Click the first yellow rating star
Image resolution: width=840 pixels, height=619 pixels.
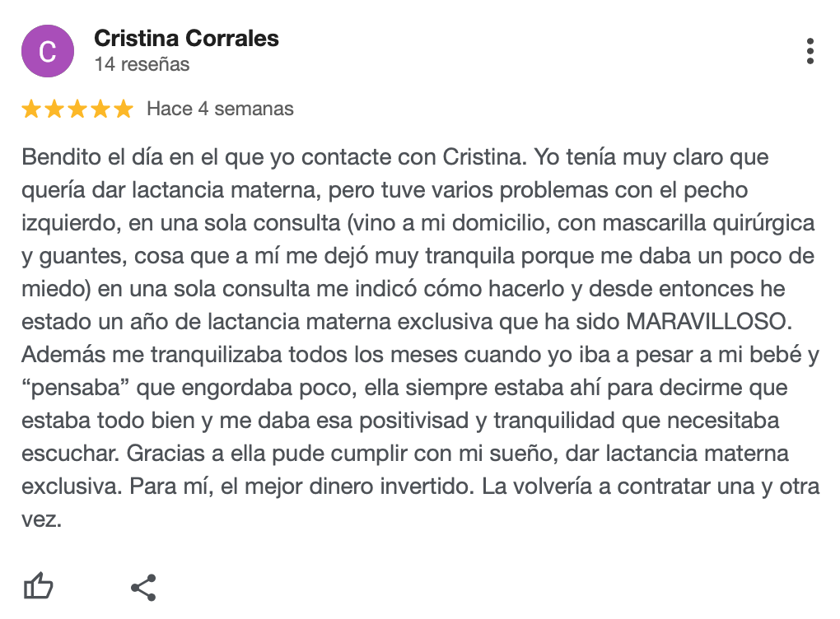point(31,109)
